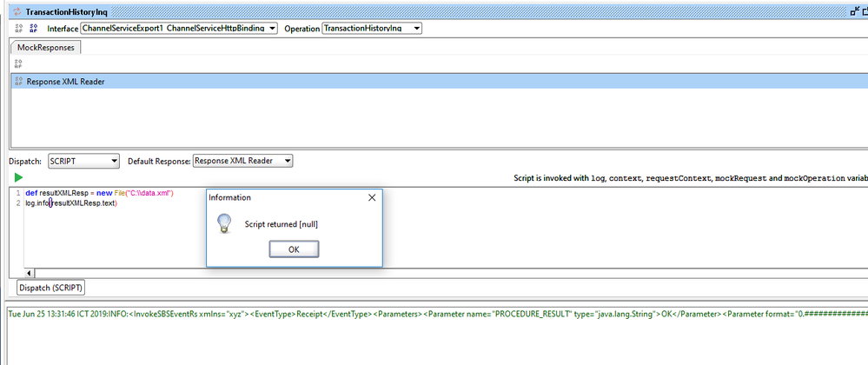The height and width of the screenshot is (365, 868).
Task: Detach the TransactionHistoryInq panel using the top-right icon
Action: [x=854, y=11]
